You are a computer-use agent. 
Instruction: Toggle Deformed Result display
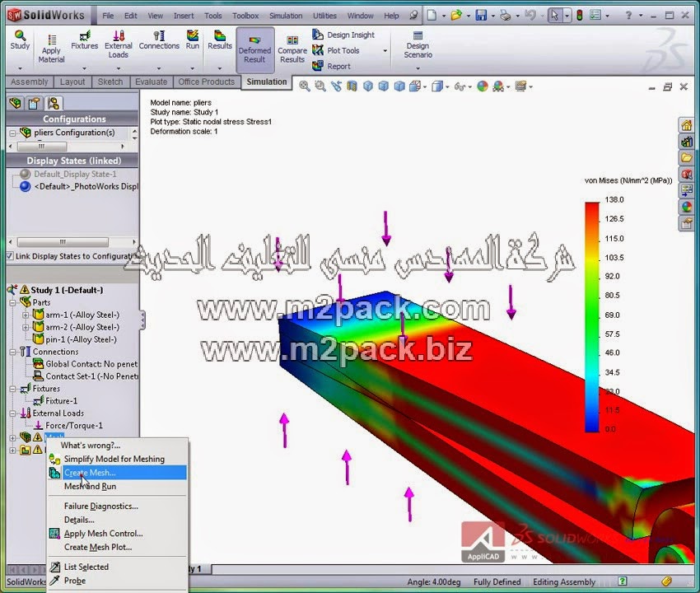coord(254,49)
